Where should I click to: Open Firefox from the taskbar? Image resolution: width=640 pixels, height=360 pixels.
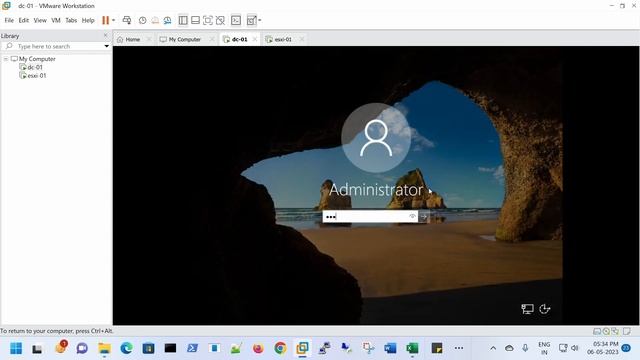click(258, 348)
